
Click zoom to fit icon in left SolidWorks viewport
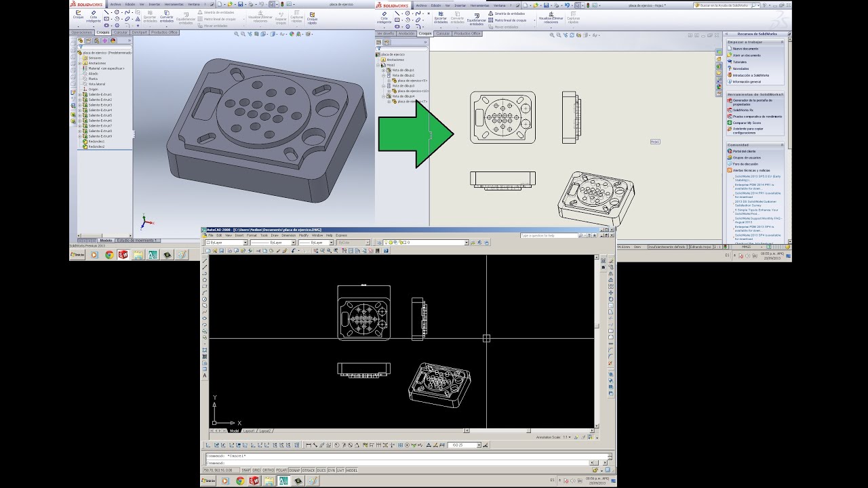click(x=236, y=34)
